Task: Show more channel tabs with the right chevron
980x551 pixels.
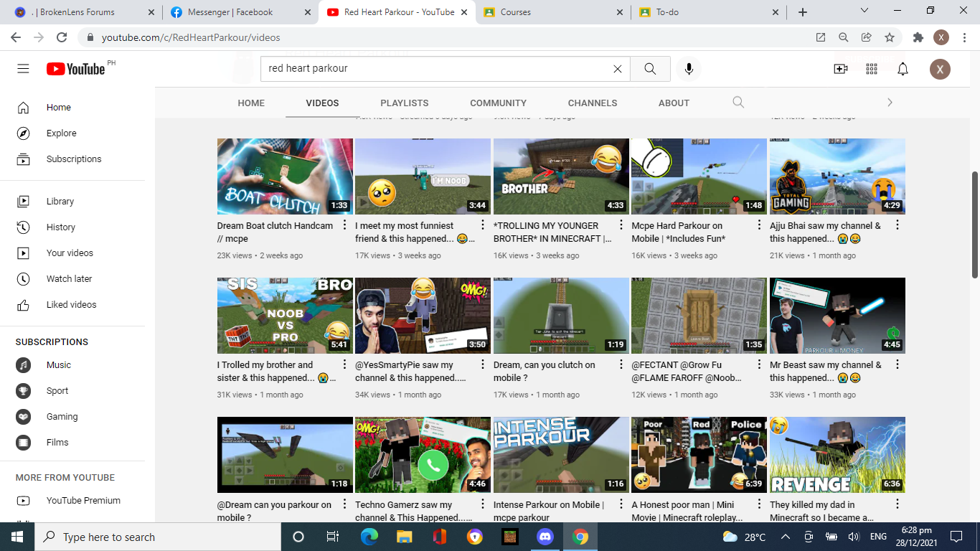Action: pos(890,103)
